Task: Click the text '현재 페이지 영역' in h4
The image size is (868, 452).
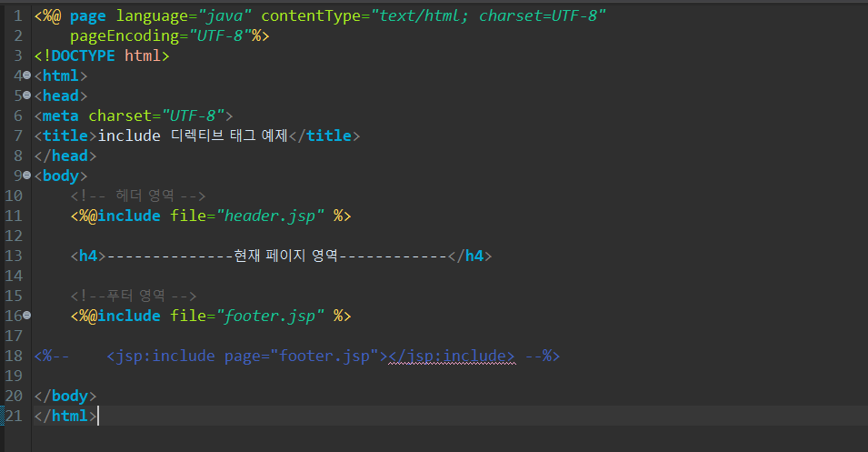Action: point(285,256)
